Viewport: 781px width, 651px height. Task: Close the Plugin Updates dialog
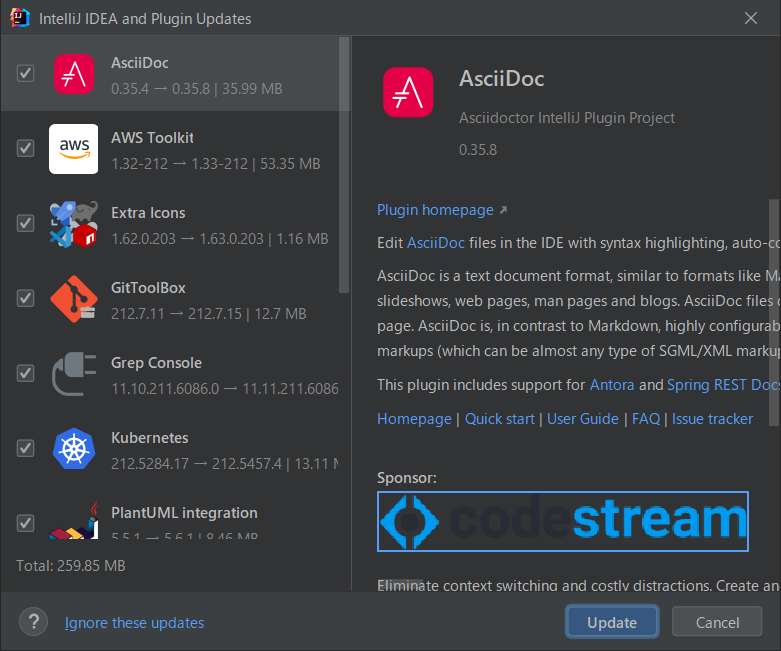coord(751,18)
